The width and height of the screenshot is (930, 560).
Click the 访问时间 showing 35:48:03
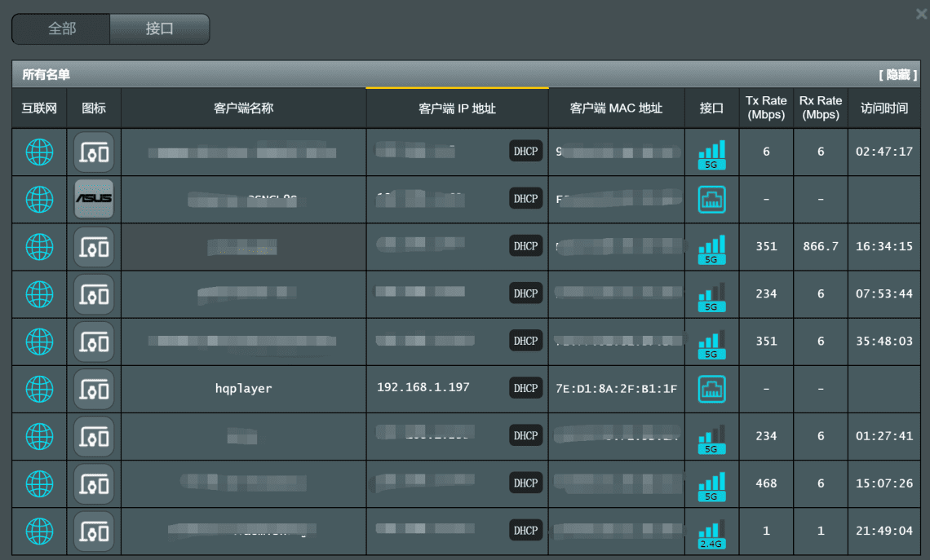click(x=883, y=342)
